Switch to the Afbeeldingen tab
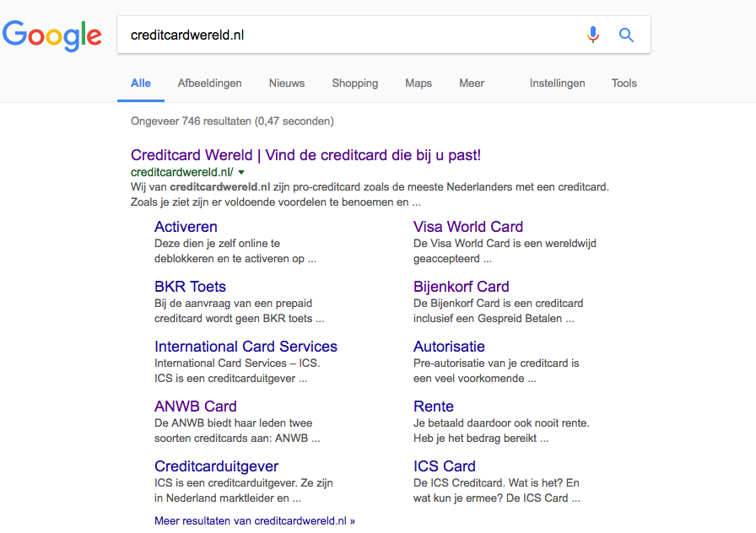 (x=210, y=83)
